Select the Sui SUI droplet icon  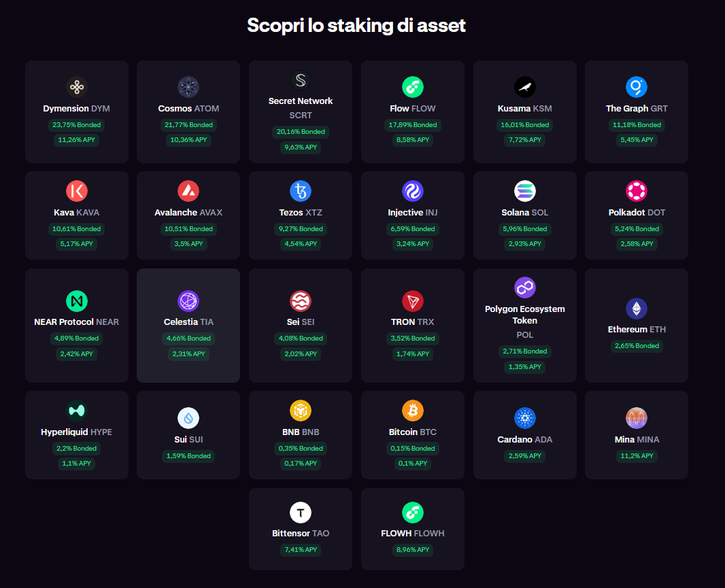(188, 418)
